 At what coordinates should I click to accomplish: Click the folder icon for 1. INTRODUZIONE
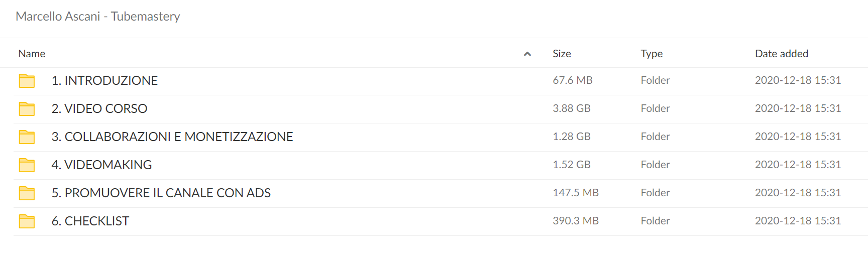pos(27,81)
